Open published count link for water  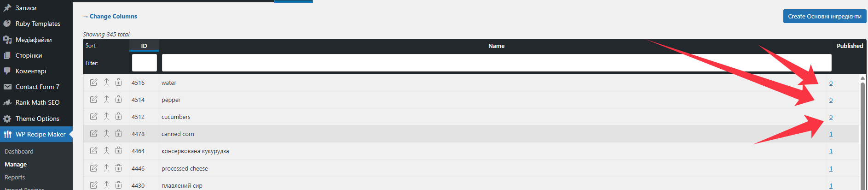click(x=831, y=83)
